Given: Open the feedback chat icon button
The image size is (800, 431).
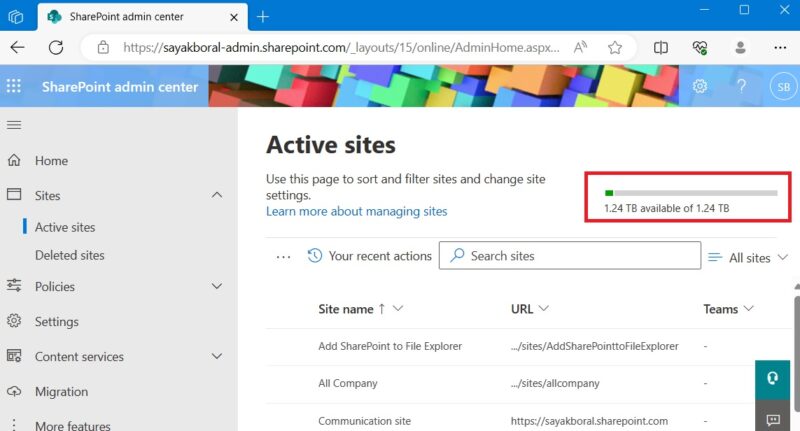Looking at the screenshot, I should pos(772,419).
